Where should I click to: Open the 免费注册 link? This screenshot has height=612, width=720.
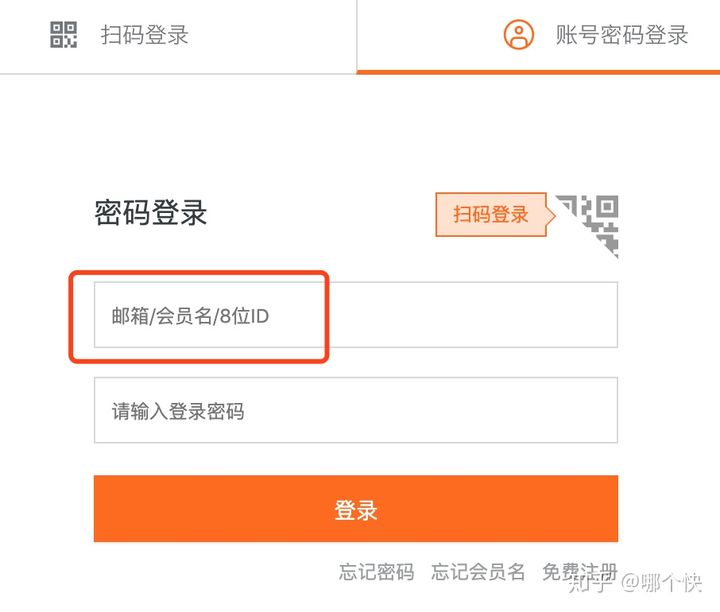click(x=579, y=572)
